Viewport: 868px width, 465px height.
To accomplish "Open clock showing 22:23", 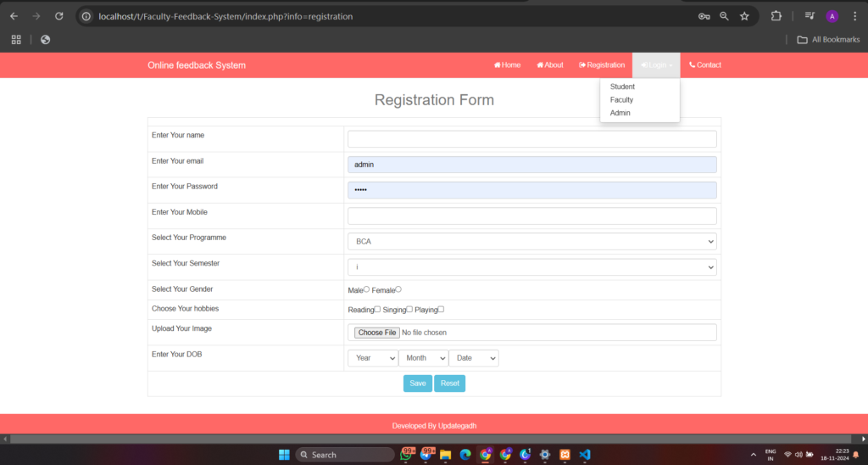I will [835, 455].
